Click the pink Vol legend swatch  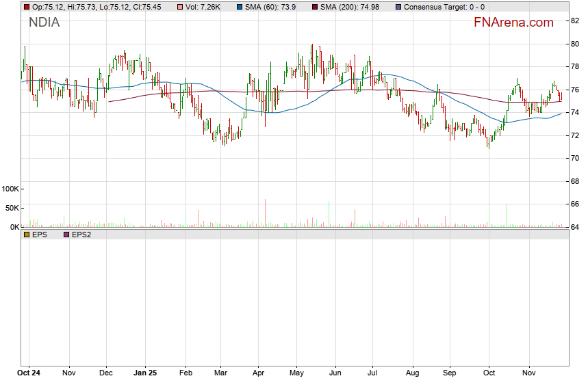[179, 7]
